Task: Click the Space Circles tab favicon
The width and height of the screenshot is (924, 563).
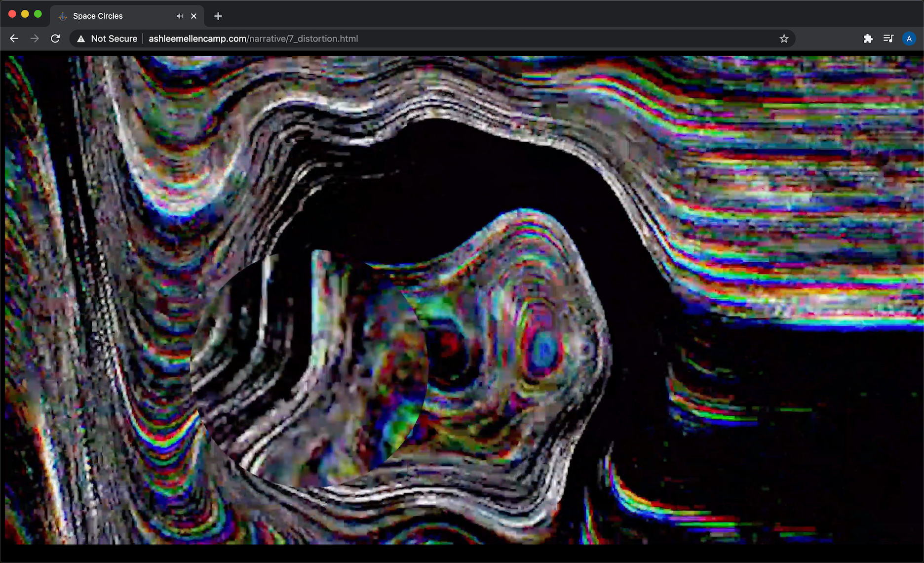Action: pyautogui.click(x=63, y=16)
